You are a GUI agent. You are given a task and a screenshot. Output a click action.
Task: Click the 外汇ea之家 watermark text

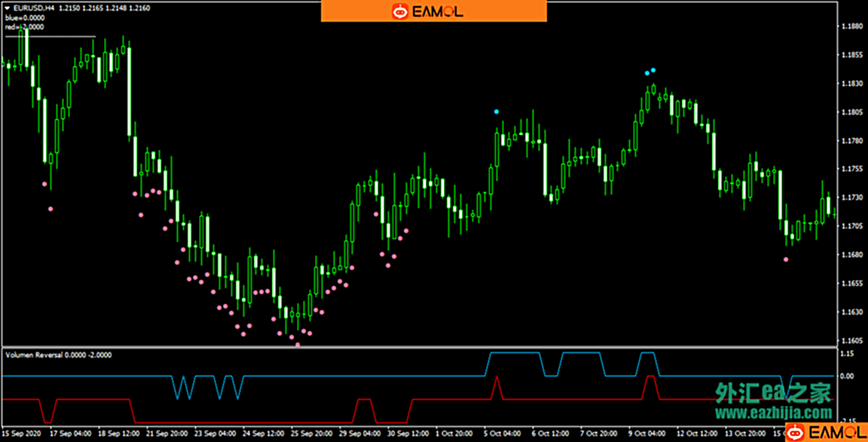(773, 392)
